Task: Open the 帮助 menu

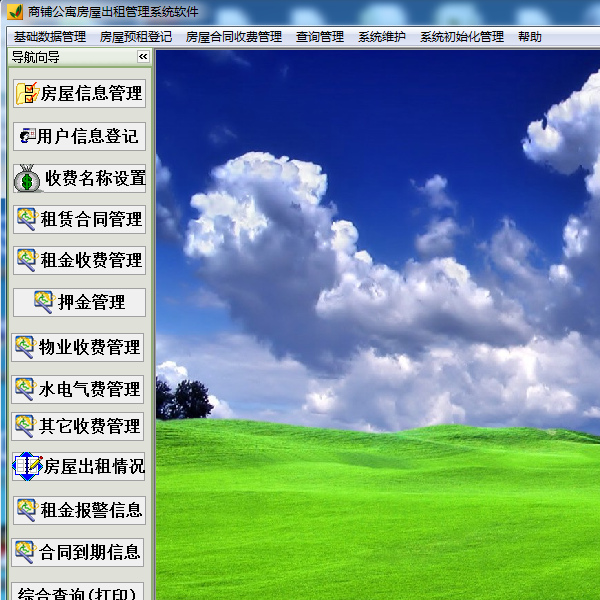Action: tap(530, 37)
